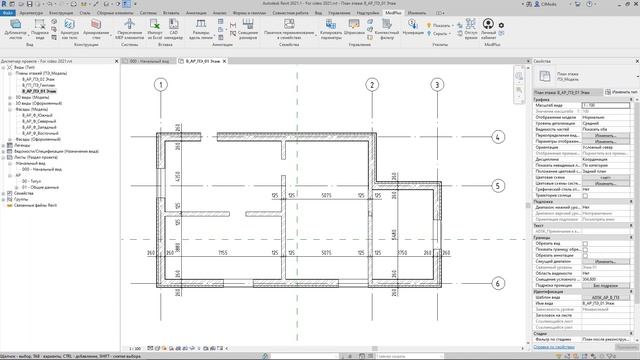This screenshot has height=360, width=640.
Task: Switch to Архитектура ribbon tab
Action: 31,13
